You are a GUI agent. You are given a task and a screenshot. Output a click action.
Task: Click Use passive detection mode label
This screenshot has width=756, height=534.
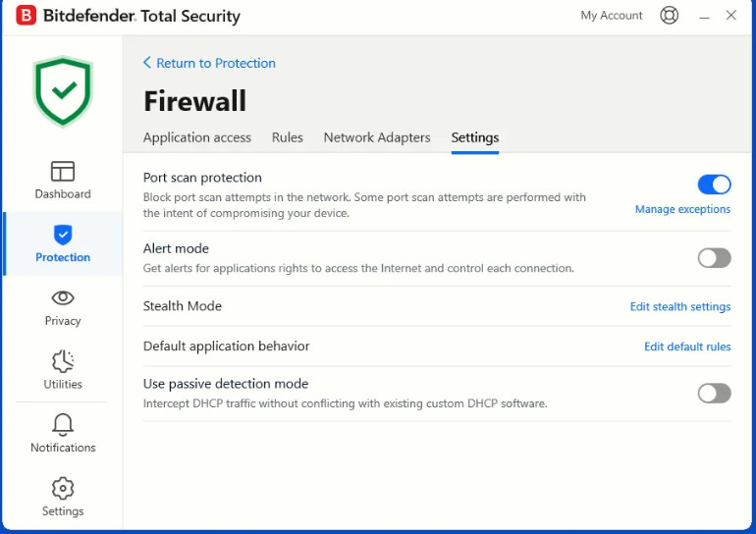tap(226, 384)
